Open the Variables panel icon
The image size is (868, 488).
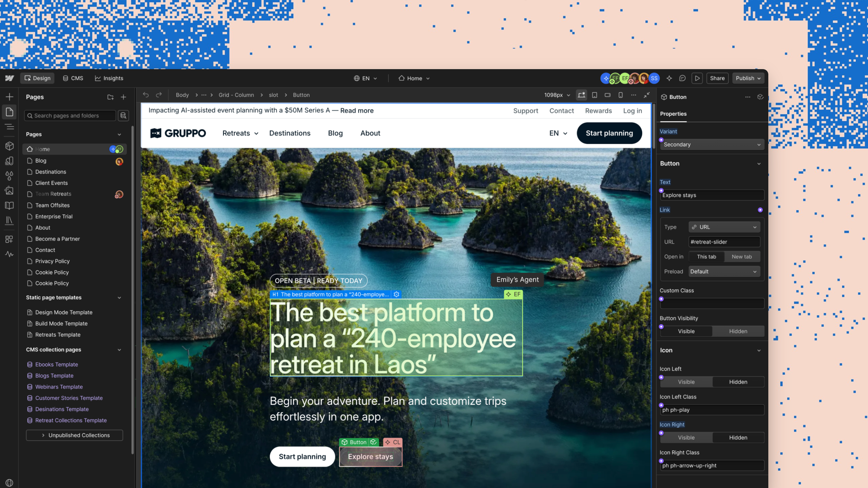click(x=9, y=161)
